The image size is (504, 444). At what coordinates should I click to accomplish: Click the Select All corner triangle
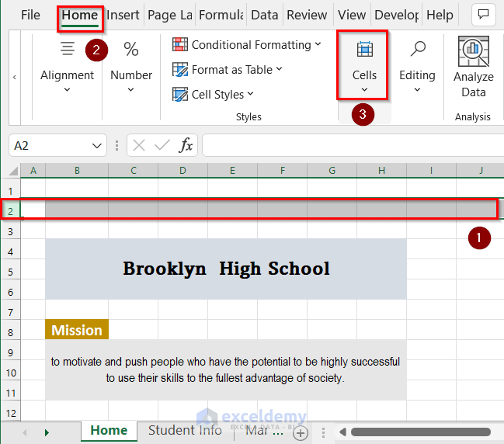point(13,171)
